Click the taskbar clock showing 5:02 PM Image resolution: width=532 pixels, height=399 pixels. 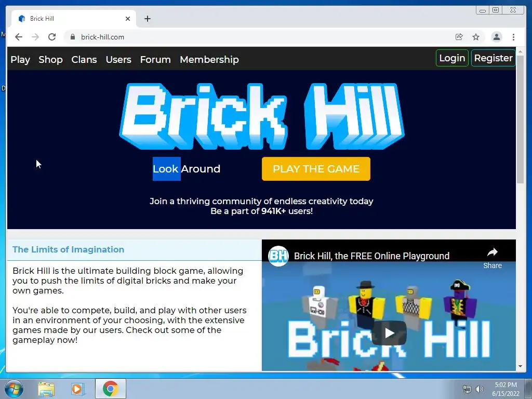(506, 389)
